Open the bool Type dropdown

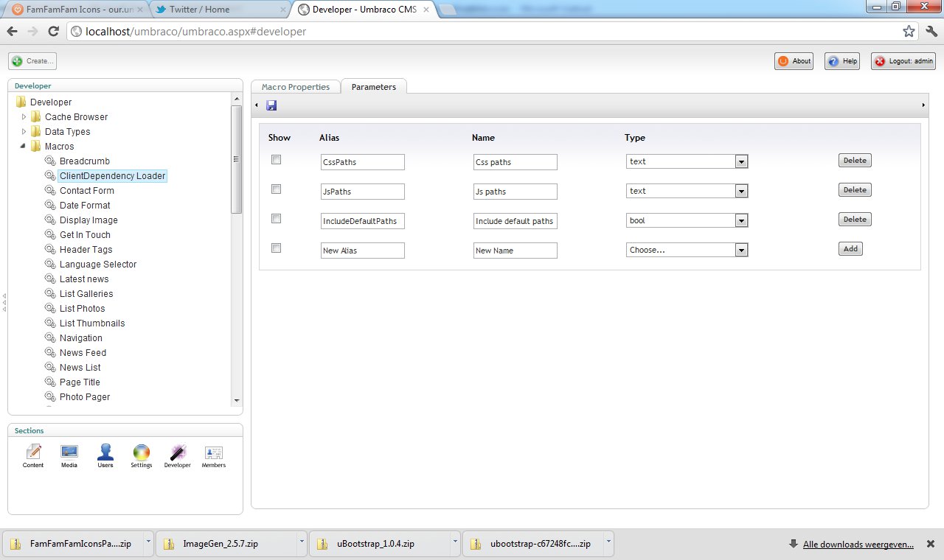(x=687, y=220)
